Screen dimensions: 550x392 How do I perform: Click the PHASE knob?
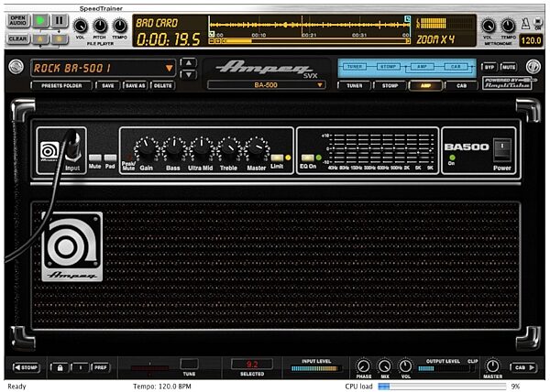click(363, 366)
